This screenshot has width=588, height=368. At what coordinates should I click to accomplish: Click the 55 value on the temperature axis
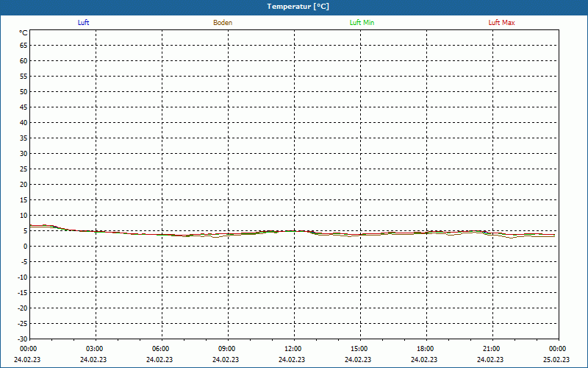click(x=24, y=77)
